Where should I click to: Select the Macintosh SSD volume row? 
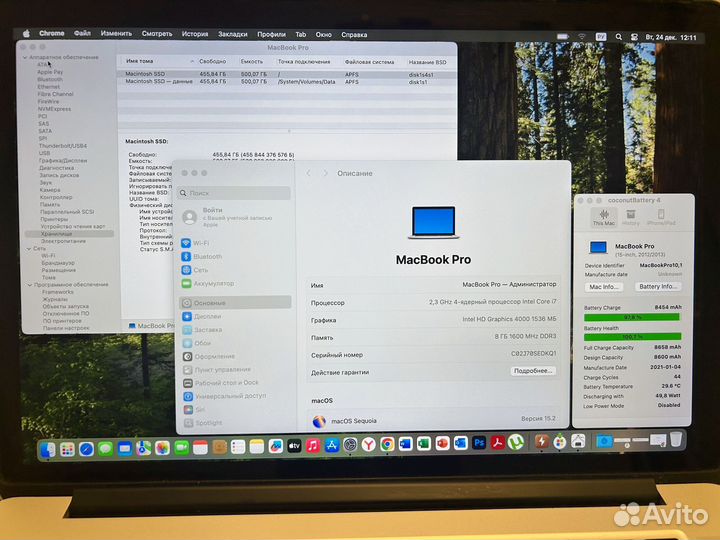287,74
